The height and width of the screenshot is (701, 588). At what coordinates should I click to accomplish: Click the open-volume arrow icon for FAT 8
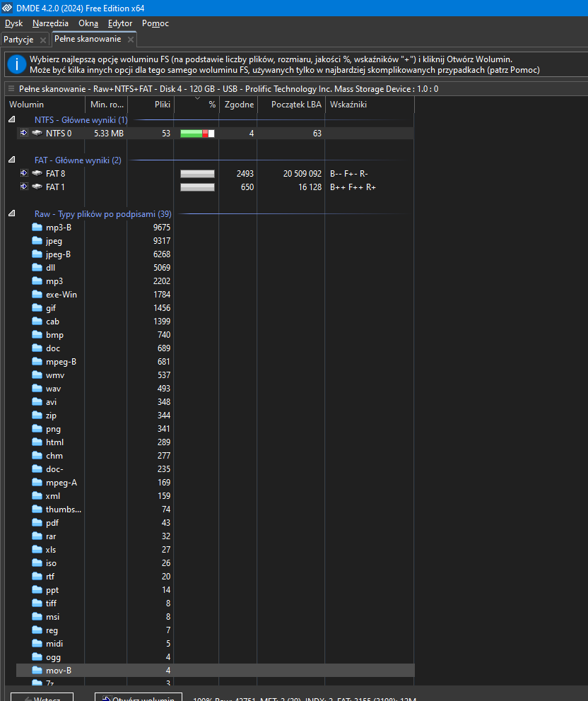click(x=24, y=173)
